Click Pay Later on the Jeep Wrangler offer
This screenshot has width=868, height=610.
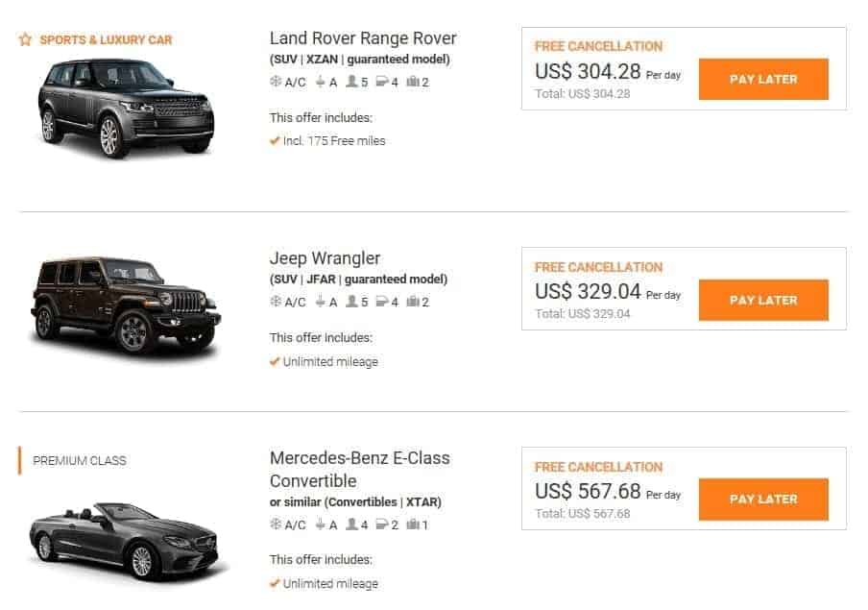[763, 300]
